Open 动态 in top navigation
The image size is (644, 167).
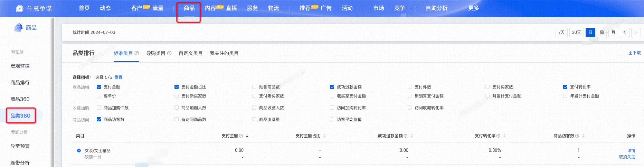pos(105,8)
